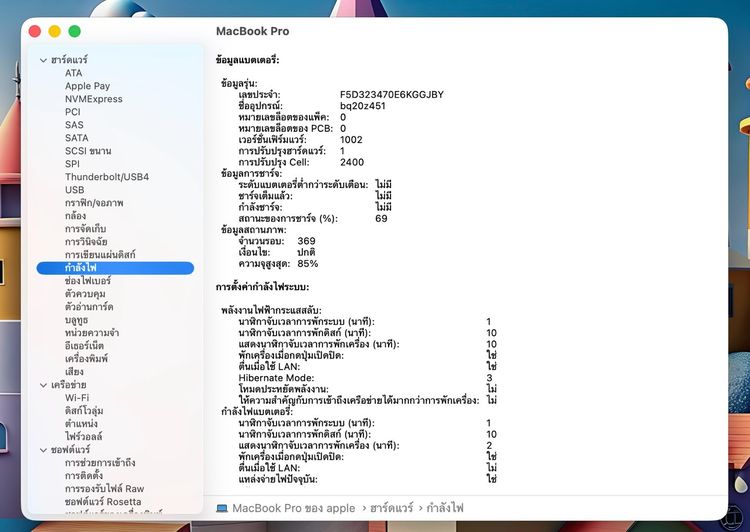The height and width of the screenshot is (532, 750).
Task: Click the MacBook Pro window title
Action: tap(253, 31)
